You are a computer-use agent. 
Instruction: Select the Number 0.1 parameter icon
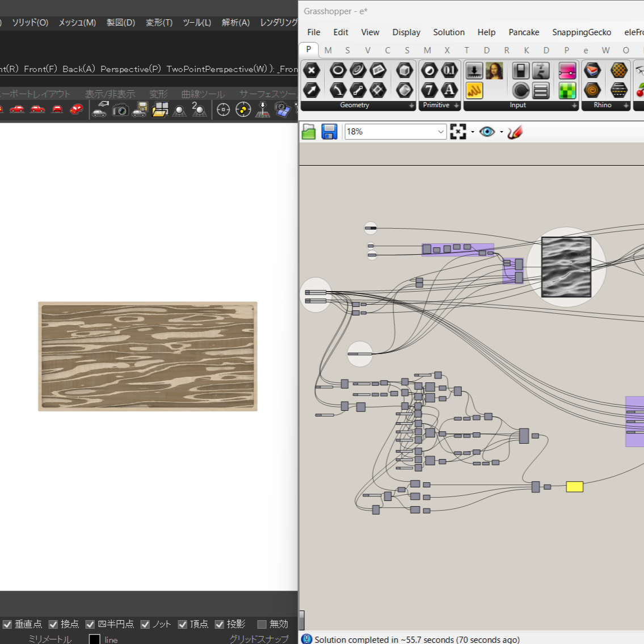tap(449, 71)
